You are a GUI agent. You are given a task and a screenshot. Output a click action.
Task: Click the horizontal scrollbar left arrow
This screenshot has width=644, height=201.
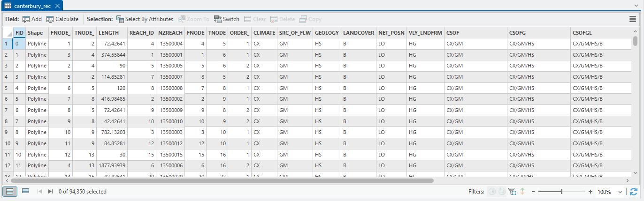tap(7, 180)
